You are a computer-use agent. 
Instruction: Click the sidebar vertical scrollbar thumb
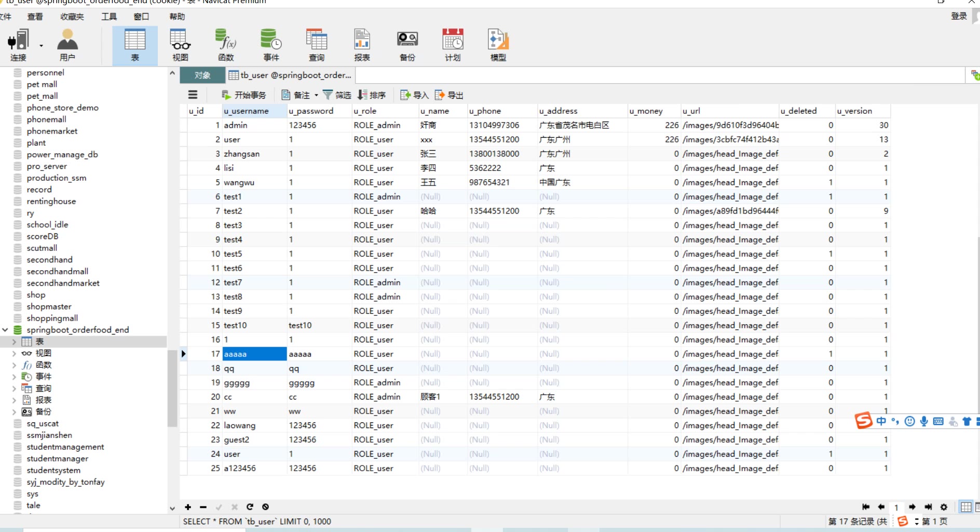(x=172, y=387)
